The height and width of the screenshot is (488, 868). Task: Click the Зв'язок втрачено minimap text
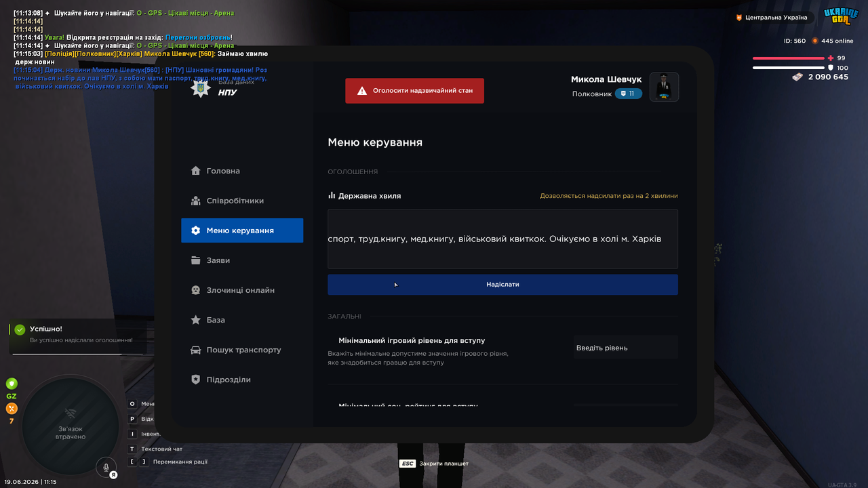pyautogui.click(x=70, y=433)
